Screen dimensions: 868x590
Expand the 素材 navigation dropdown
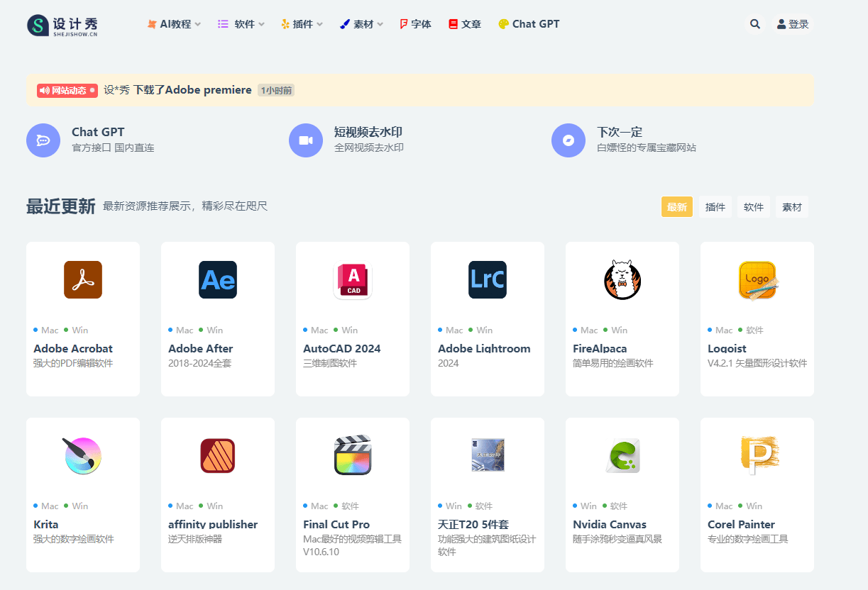[x=361, y=23]
